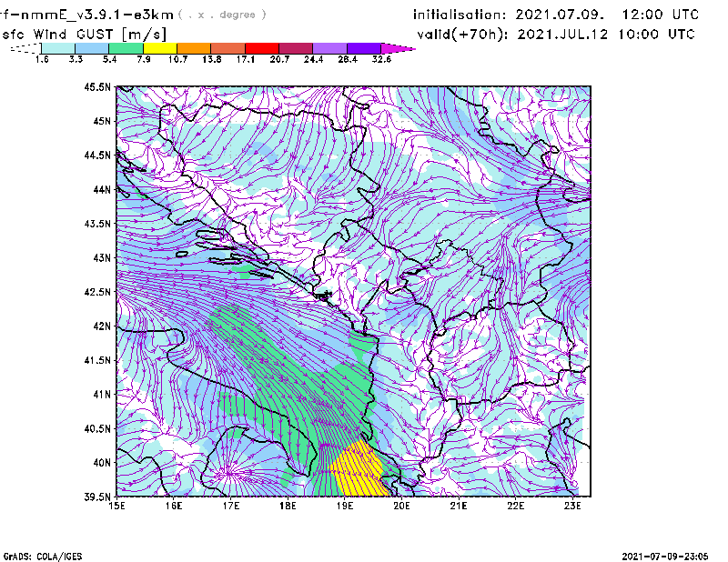Click the 21E longitude label
This screenshot has width=728, height=562.
click(x=459, y=506)
